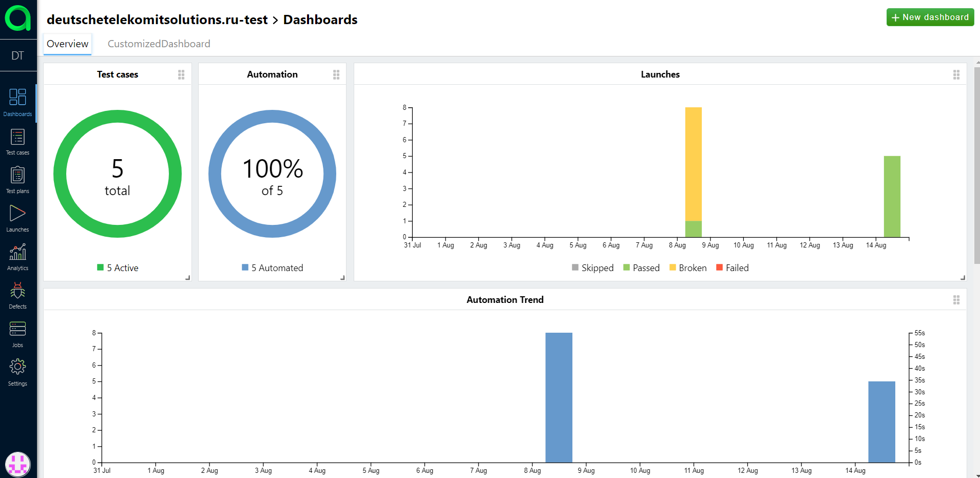Click the Dashboards breadcrumb title
Viewport: 980px width, 478px height.
click(320, 20)
